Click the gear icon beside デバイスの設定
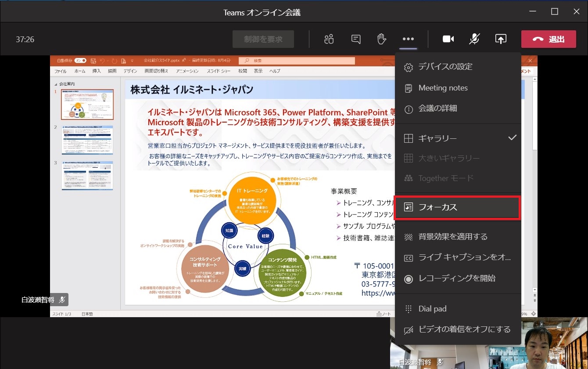Viewport: 588px width, 369px height. pyautogui.click(x=409, y=67)
